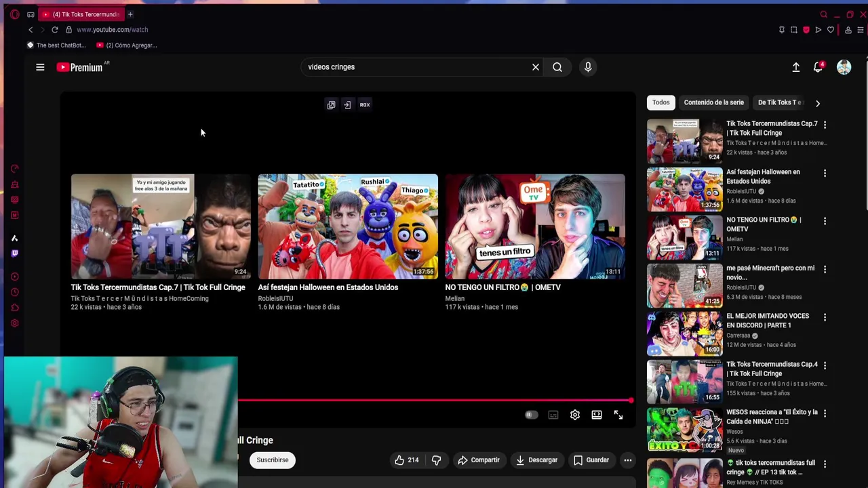Open the YouTube guide hamburger menu
The width and height of the screenshot is (868, 488).
(40, 67)
